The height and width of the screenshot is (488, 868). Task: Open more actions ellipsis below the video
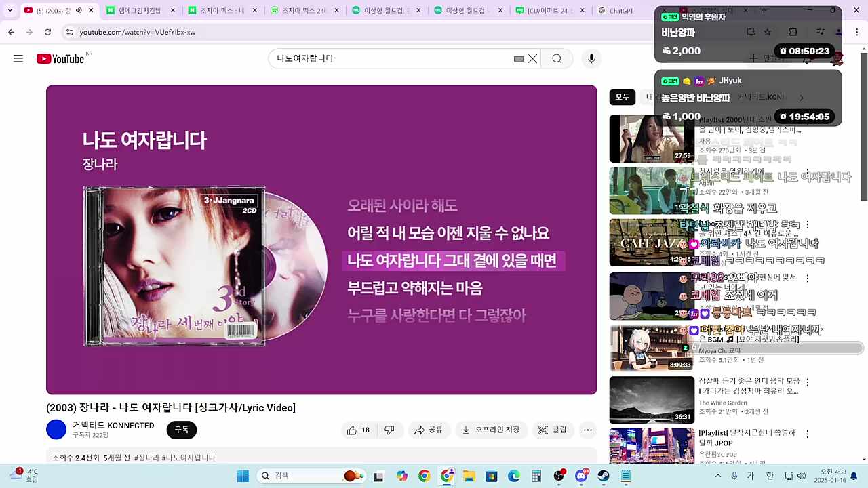pyautogui.click(x=588, y=430)
